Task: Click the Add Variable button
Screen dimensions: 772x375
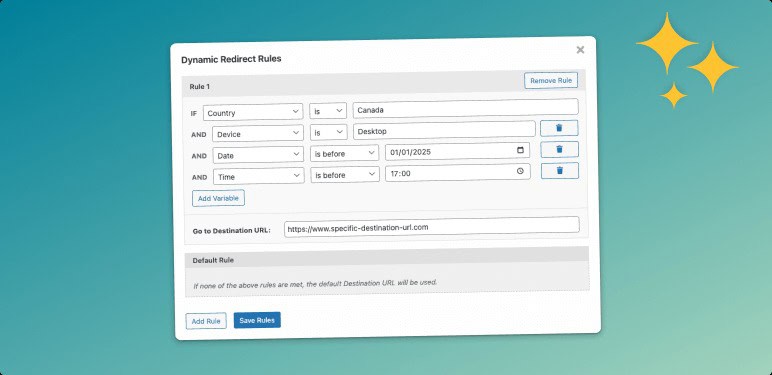Action: coord(218,198)
